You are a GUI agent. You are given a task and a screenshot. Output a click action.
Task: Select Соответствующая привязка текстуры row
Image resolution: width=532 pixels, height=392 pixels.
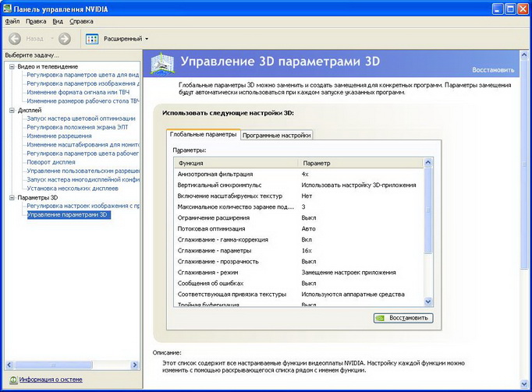pyautogui.click(x=299, y=295)
